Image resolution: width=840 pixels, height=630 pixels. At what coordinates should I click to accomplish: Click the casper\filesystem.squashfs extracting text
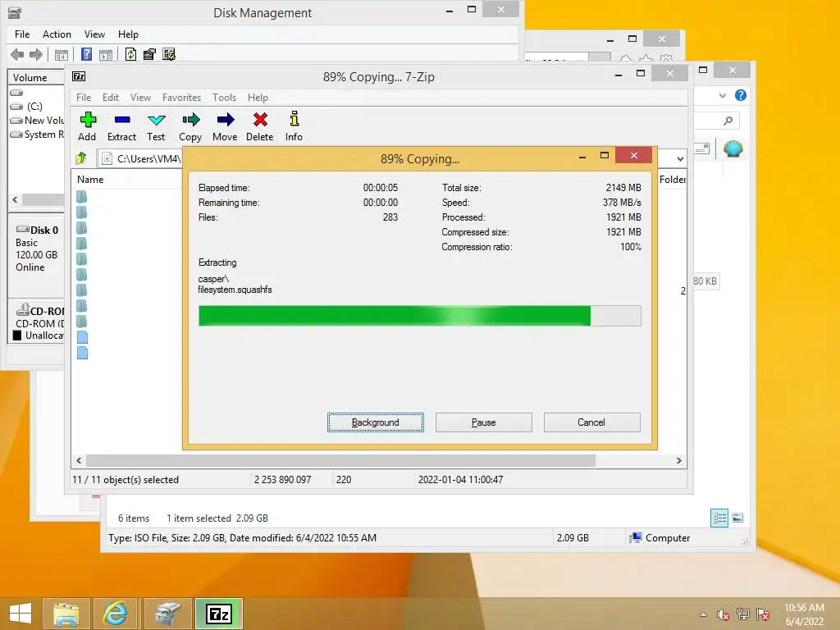(x=235, y=285)
